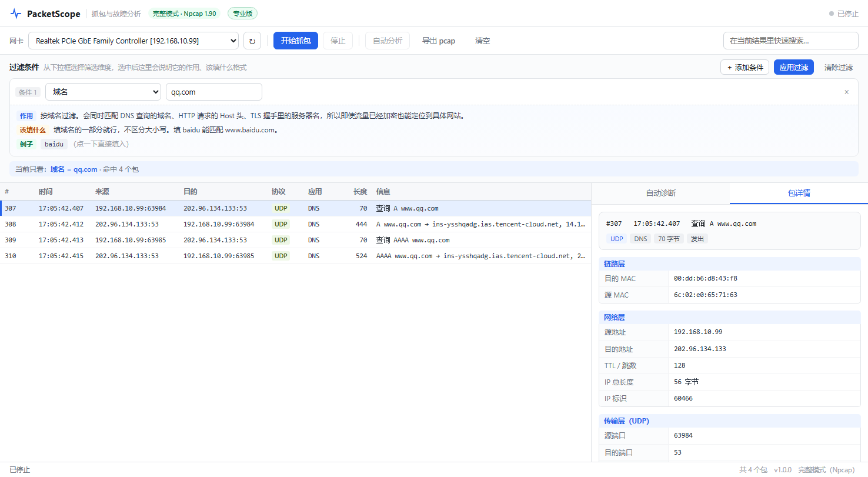Click the 来源 column header
This screenshot has height=477, width=868.
[x=102, y=192]
